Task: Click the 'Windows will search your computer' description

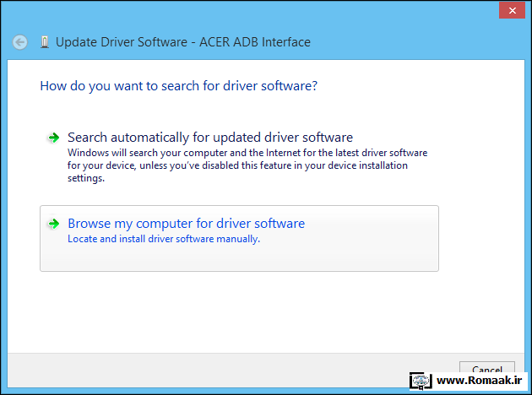Action: coord(247,165)
